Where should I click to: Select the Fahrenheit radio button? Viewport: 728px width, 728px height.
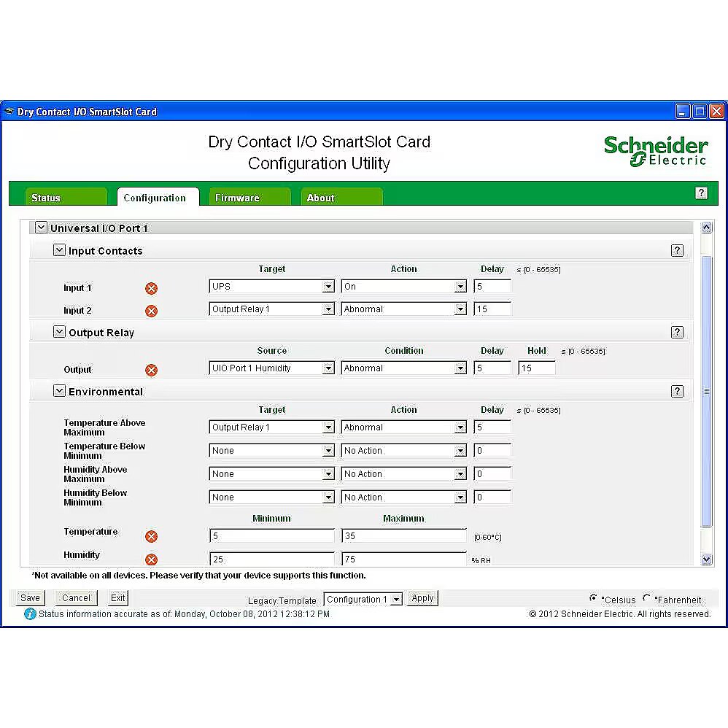click(647, 598)
